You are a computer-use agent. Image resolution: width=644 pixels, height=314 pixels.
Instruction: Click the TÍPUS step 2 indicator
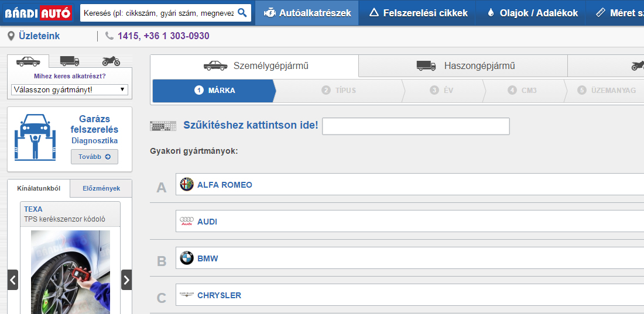[x=339, y=91]
